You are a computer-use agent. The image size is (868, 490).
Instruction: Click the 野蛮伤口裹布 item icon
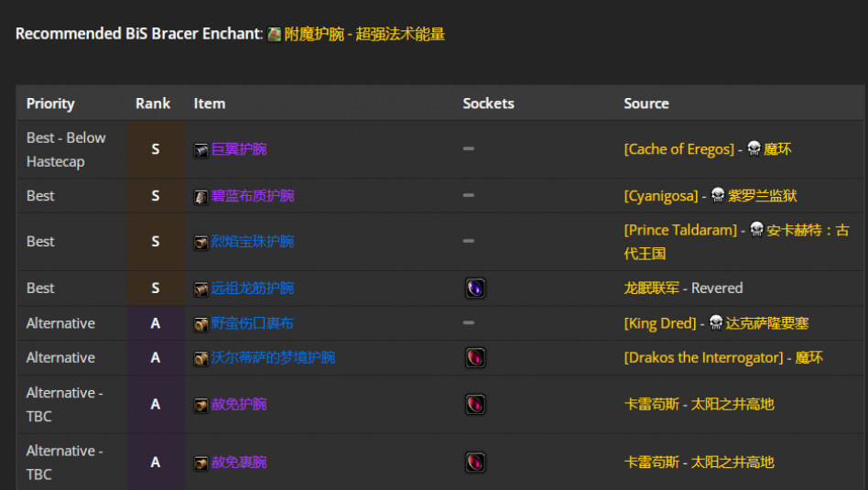tap(201, 324)
